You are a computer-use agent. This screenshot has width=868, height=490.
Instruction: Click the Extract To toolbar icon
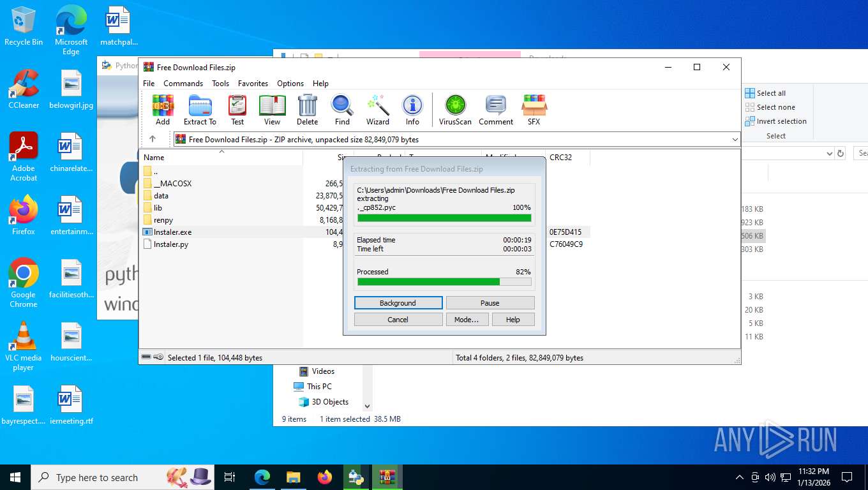(200, 110)
